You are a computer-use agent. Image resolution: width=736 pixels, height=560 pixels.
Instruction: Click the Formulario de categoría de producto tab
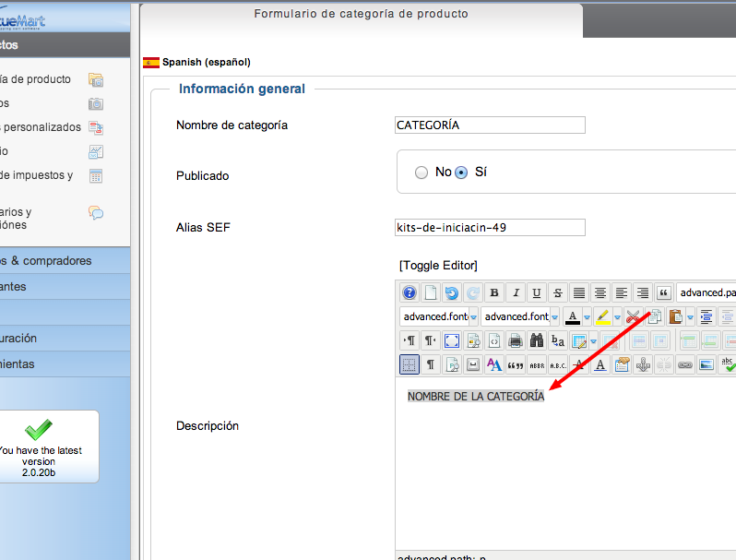tap(362, 14)
